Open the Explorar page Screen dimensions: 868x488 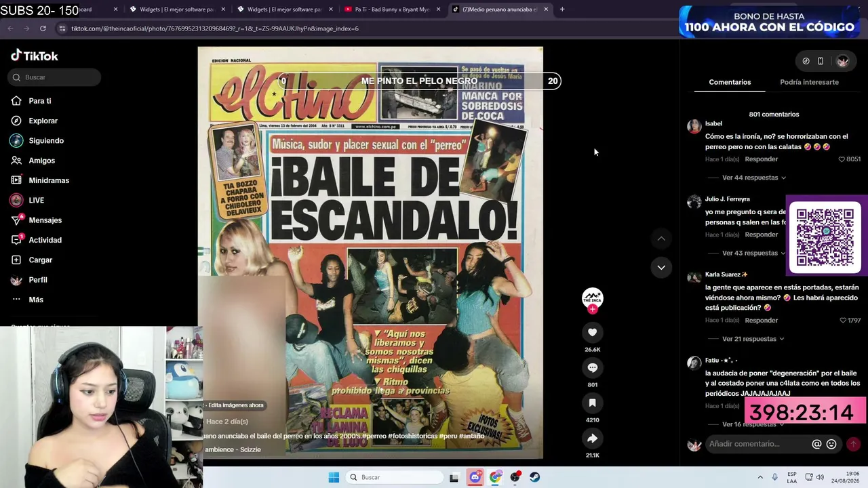(43, 121)
